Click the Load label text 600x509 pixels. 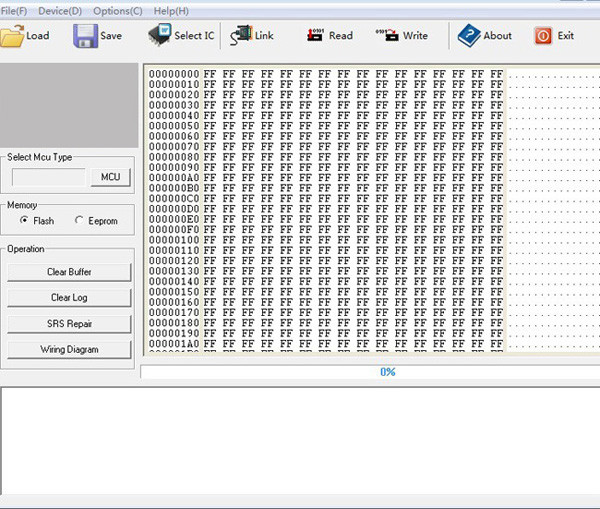point(38,36)
